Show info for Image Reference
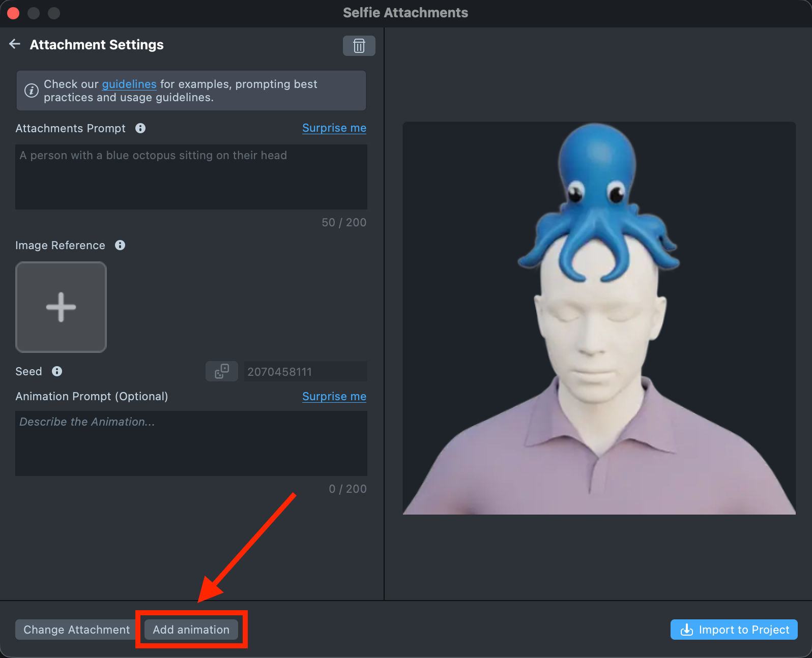This screenshot has height=658, width=812. click(120, 245)
